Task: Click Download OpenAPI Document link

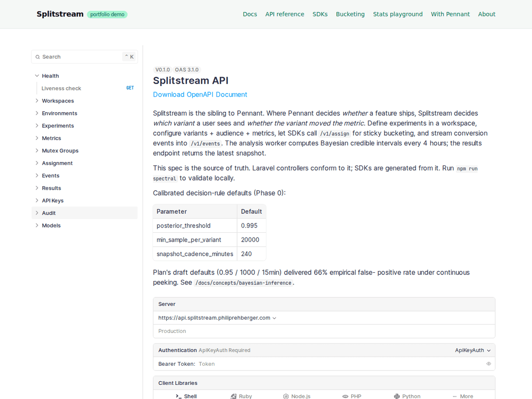Action: [200, 94]
